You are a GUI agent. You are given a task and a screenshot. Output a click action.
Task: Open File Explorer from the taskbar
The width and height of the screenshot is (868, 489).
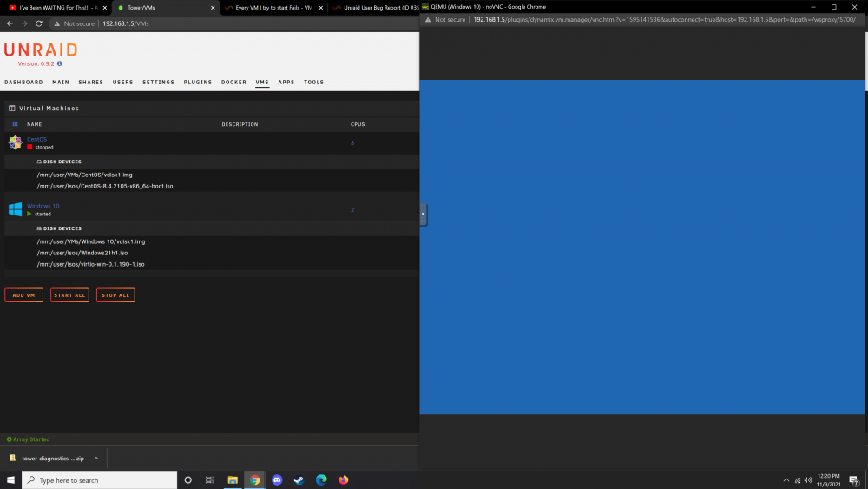233,480
